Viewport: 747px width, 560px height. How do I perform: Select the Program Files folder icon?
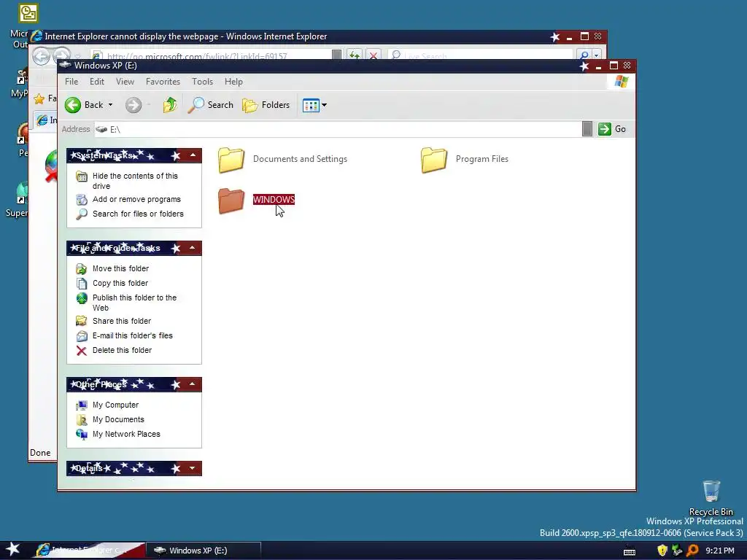coord(434,160)
